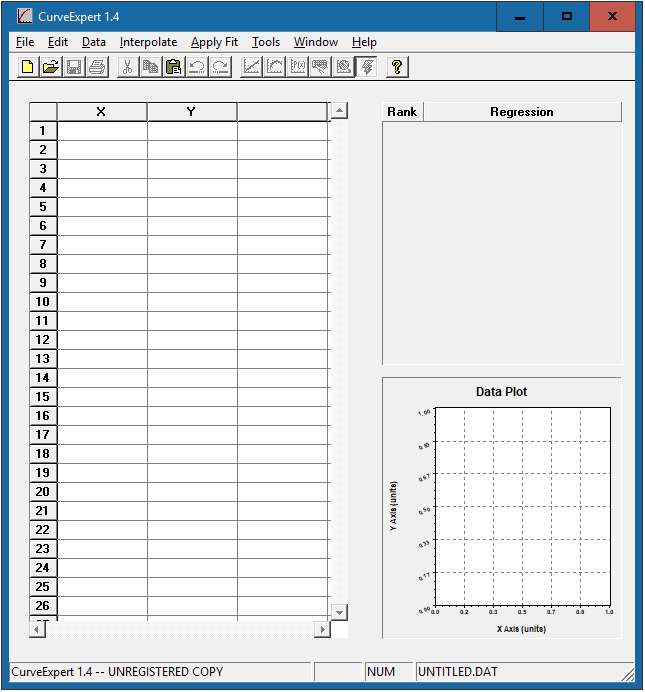Toggle the lightning bolt CurveFinder icon
Viewport: 645px width, 692px height.
click(367, 67)
